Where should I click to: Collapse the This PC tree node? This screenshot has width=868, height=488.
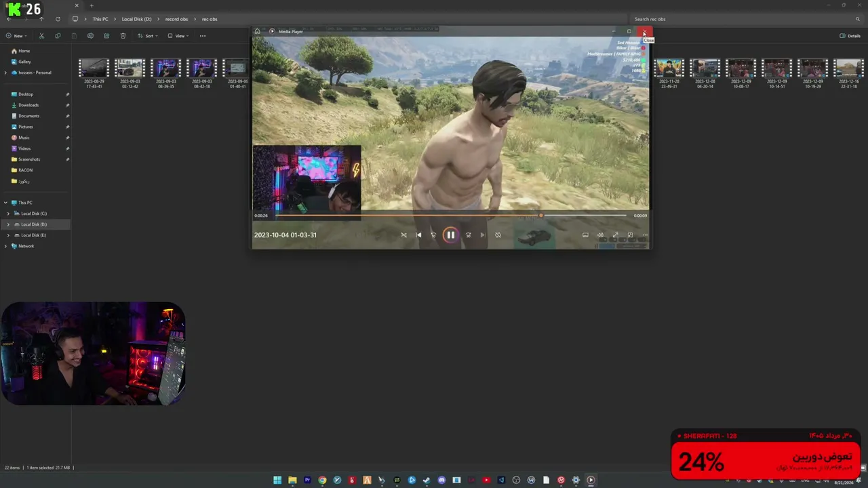[x=6, y=203]
